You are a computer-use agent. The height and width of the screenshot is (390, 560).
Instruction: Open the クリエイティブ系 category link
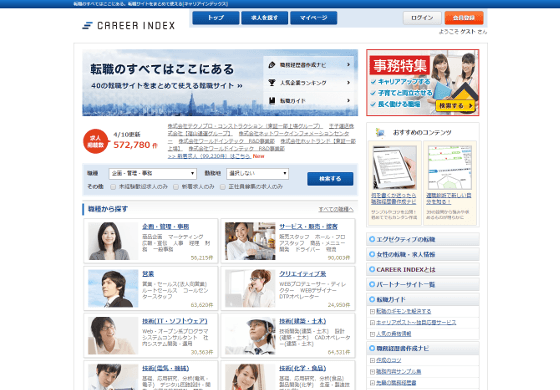tap(302, 274)
